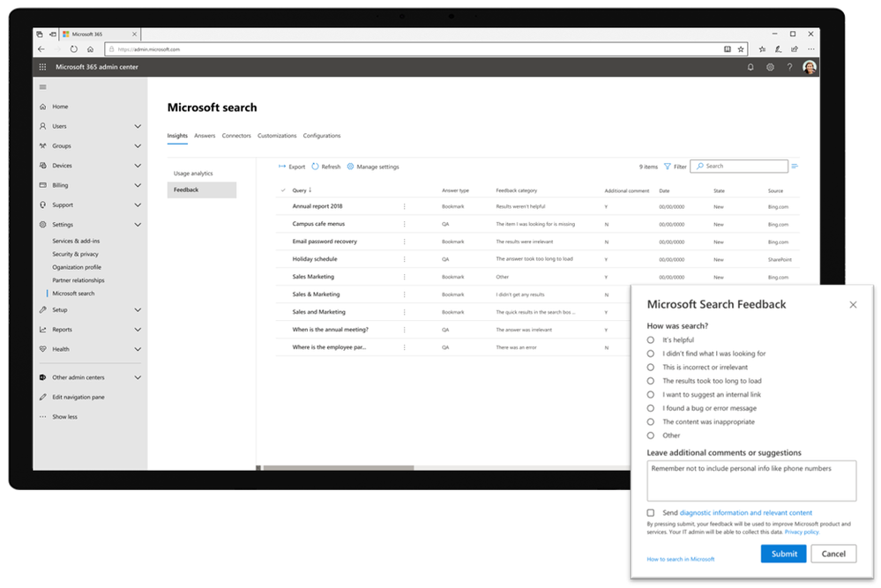
Task: Expand the Billing navigation section
Action: click(x=138, y=185)
